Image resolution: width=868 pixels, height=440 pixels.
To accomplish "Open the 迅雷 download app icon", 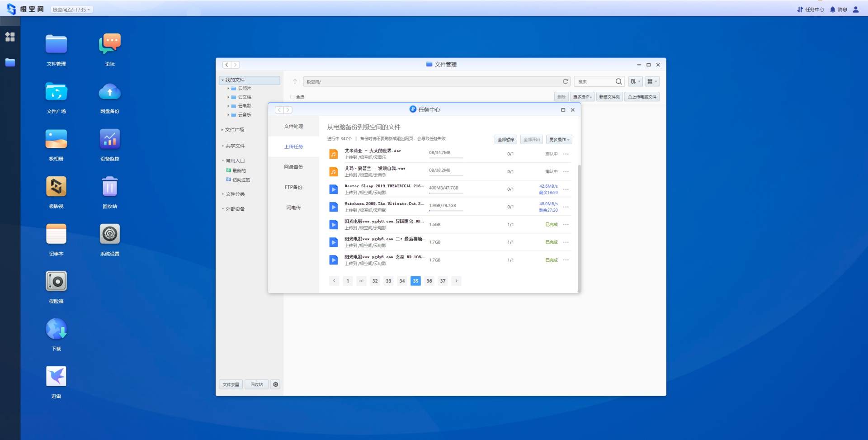I will 56,377.
